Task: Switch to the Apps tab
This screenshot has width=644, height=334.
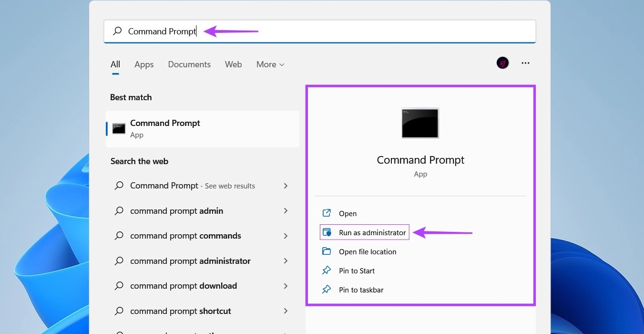Action: (x=144, y=64)
